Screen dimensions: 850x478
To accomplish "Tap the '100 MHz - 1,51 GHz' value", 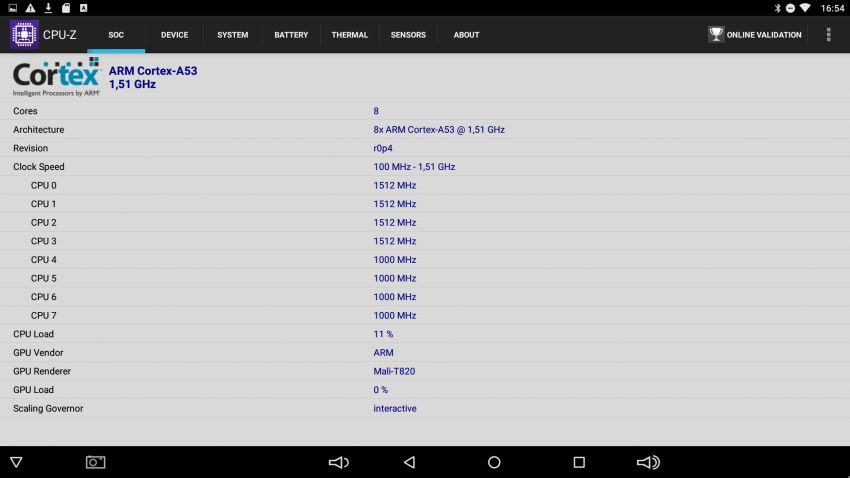I will pos(414,166).
